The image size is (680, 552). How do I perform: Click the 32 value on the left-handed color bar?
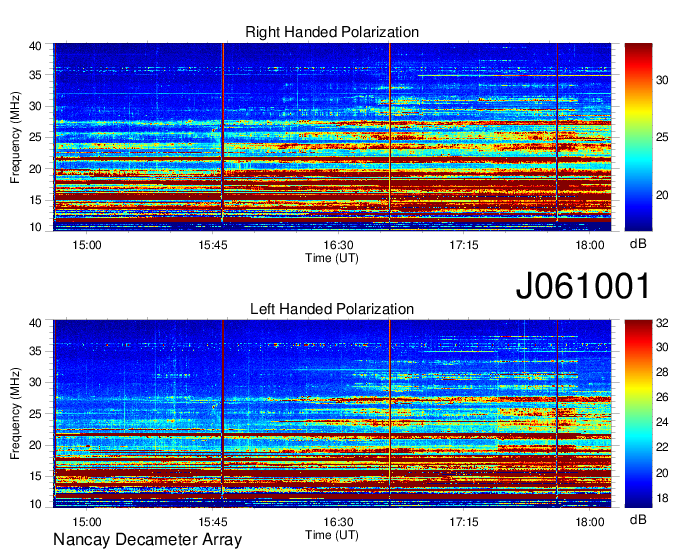point(662,323)
